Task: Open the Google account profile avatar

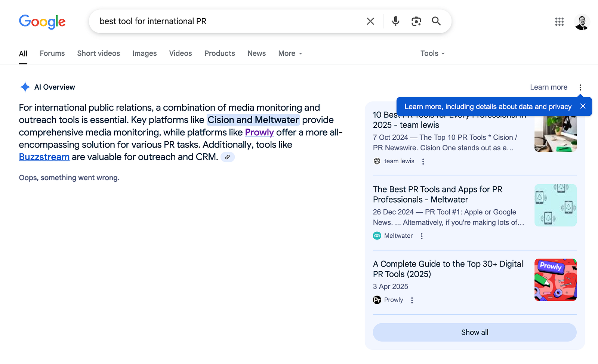Action: 582,22
